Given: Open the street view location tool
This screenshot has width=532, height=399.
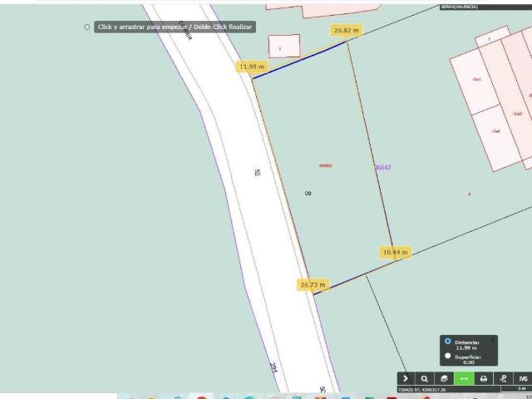Looking at the screenshot, I should pos(504,379).
